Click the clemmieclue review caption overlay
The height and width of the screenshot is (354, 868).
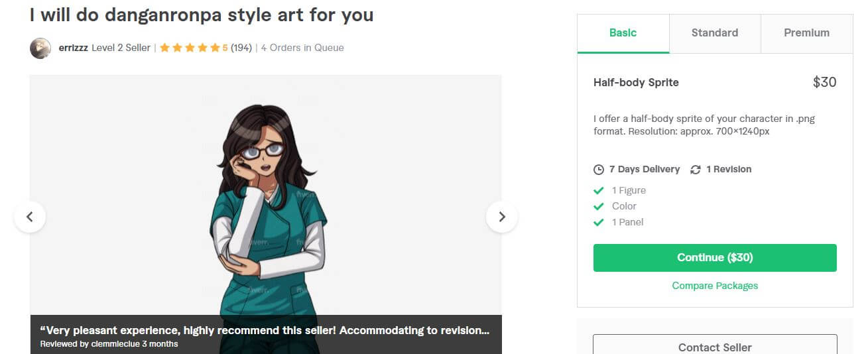(265, 335)
